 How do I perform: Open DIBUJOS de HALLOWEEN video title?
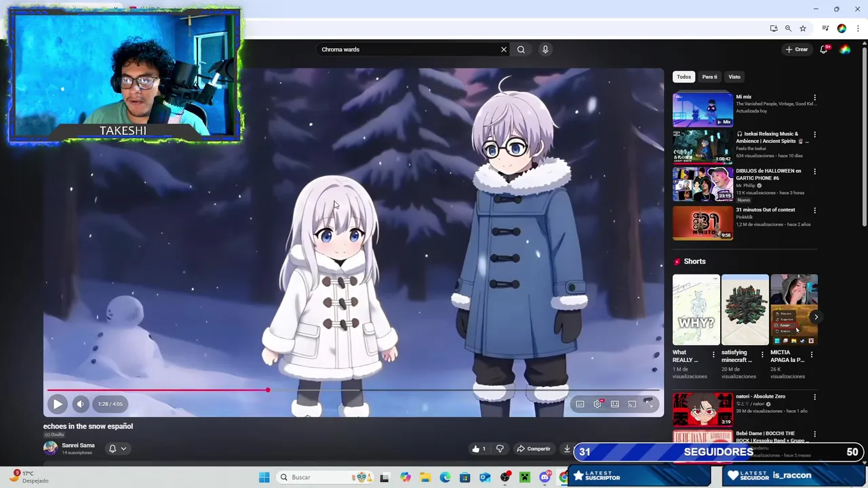(768, 174)
